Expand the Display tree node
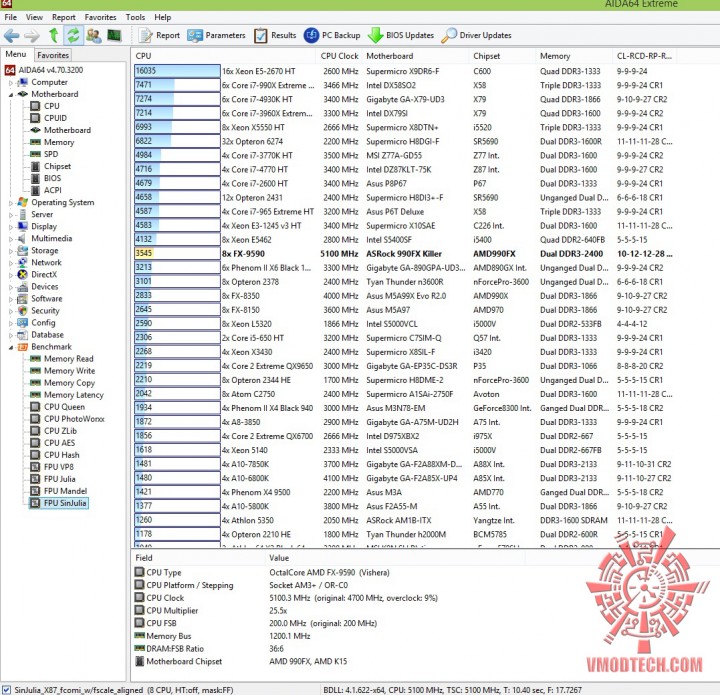Image resolution: width=720 pixels, height=695 pixels. tap(11, 227)
